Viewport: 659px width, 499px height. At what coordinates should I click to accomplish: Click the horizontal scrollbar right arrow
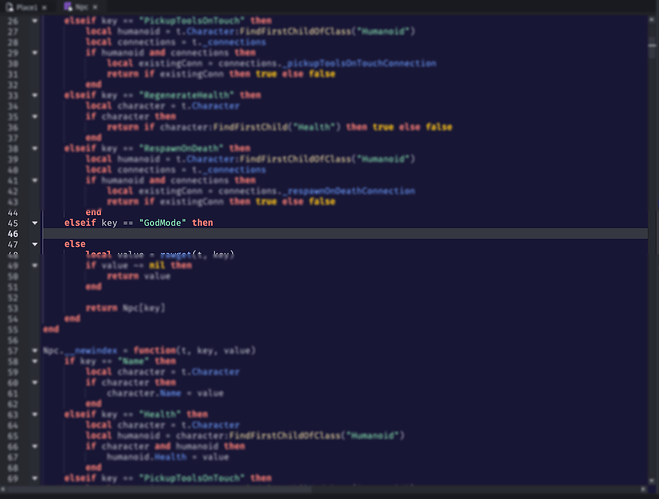click(x=643, y=489)
